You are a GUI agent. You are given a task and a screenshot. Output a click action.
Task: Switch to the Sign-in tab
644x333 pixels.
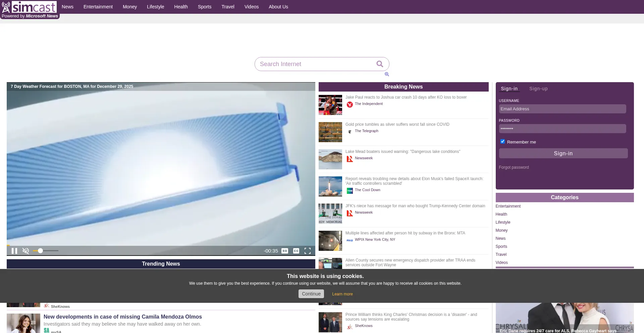pyautogui.click(x=509, y=89)
